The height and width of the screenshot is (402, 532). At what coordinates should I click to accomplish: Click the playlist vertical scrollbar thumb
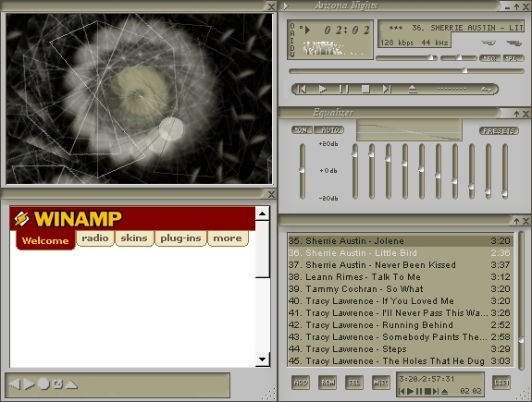point(521,340)
